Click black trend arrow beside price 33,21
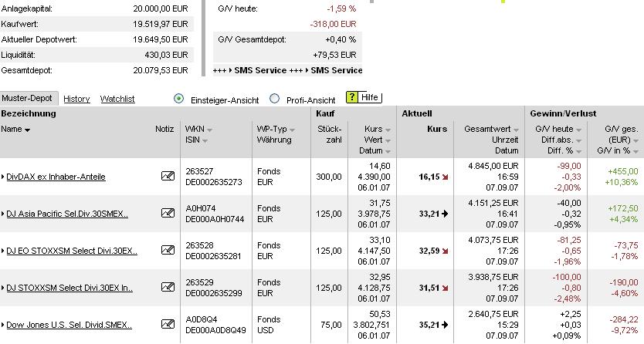Screen dimensions: 644x344 [445, 214]
